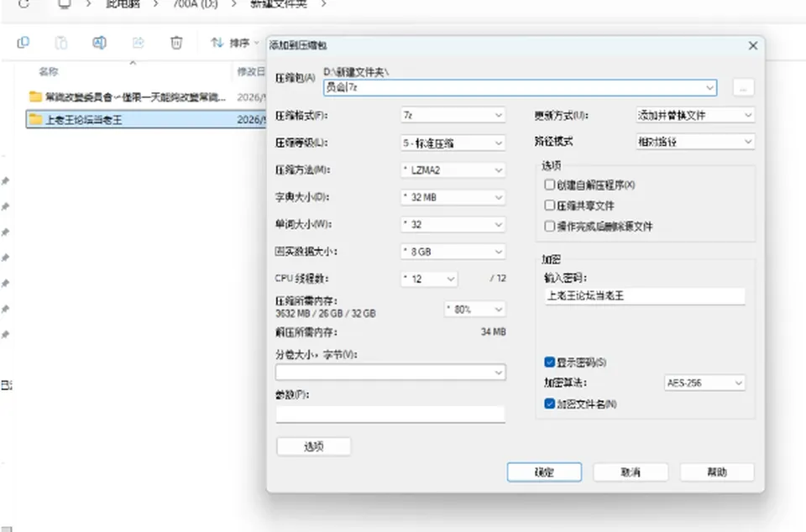
Task: Enable the 压缩共享文件 checkbox
Action: tap(549, 206)
